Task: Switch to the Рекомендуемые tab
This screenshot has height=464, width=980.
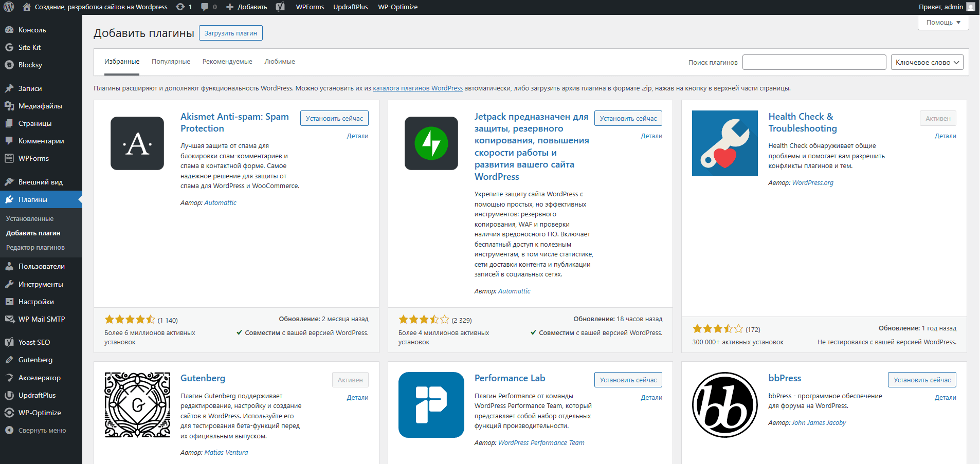Action: point(227,62)
